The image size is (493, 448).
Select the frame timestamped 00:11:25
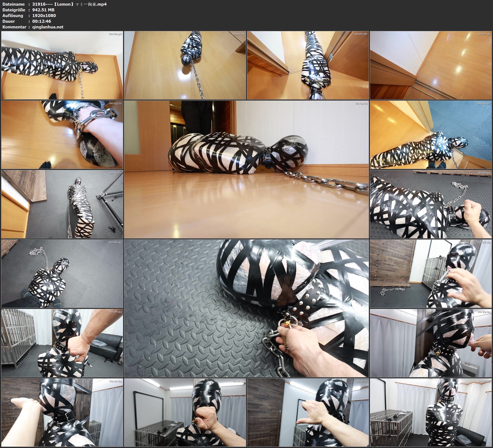pos(308,412)
